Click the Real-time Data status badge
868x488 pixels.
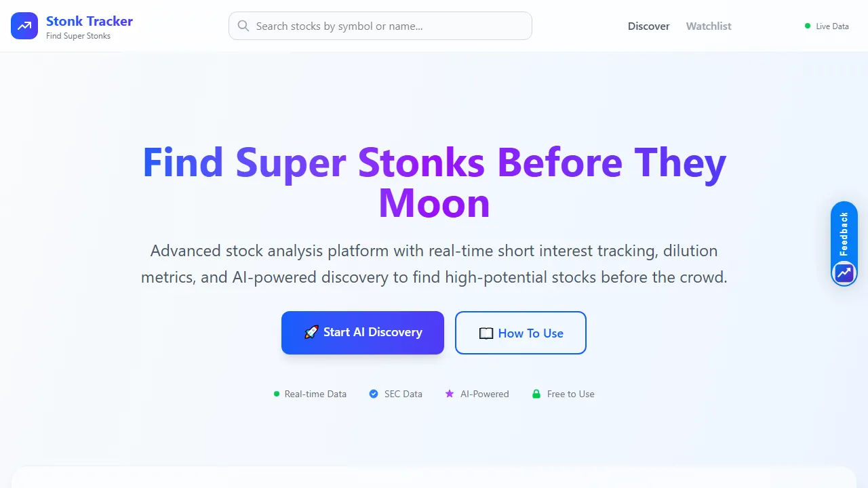(310, 394)
